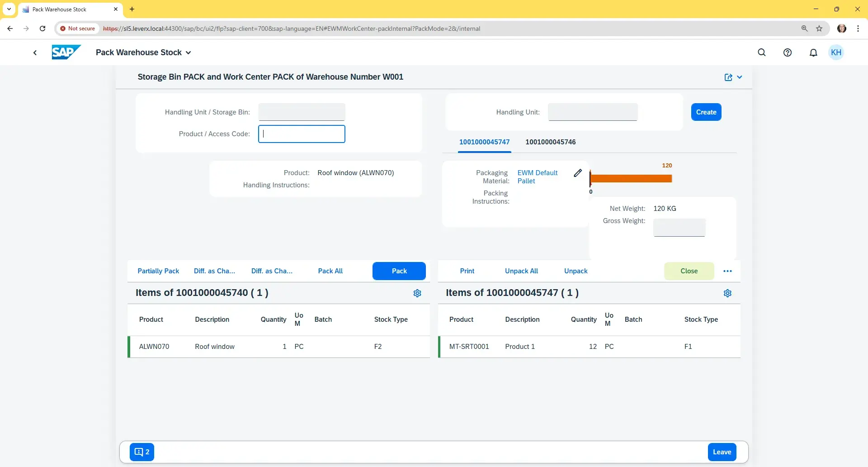Edit packaging material with pencil icon

coord(578,173)
